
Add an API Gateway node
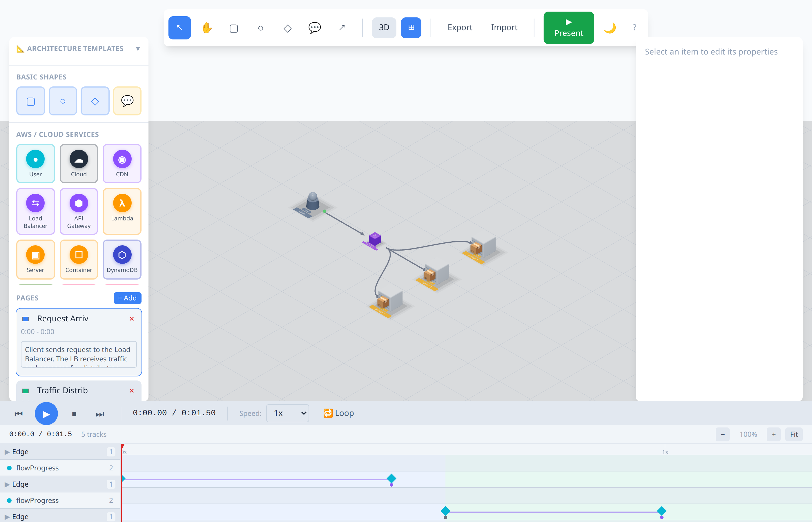click(x=79, y=211)
